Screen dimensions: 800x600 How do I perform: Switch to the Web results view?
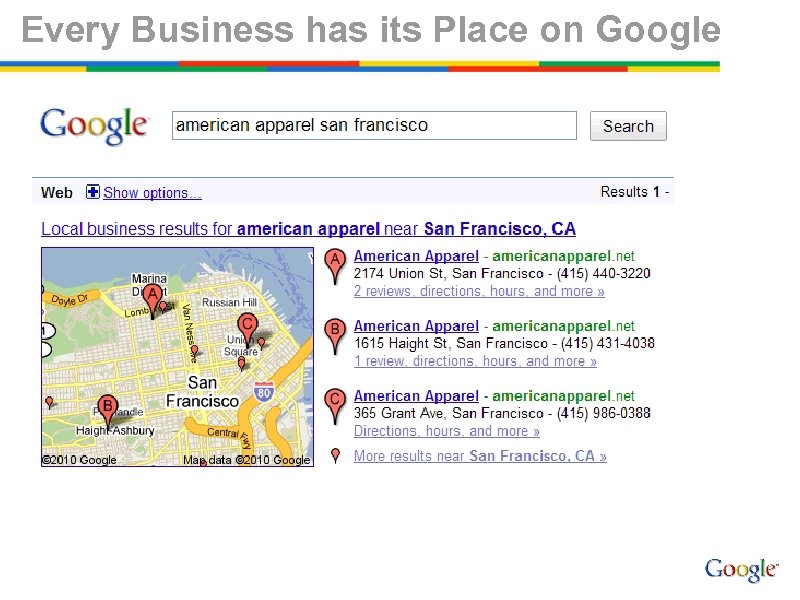tap(56, 192)
